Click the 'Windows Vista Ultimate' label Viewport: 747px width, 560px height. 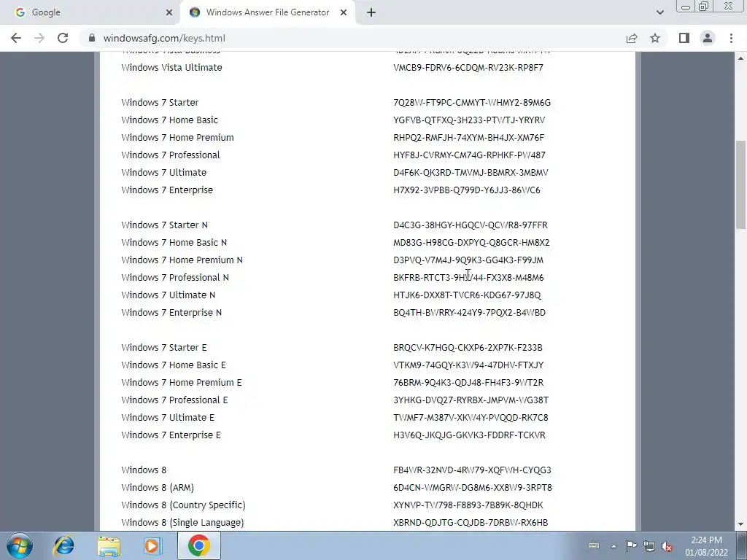[171, 68]
